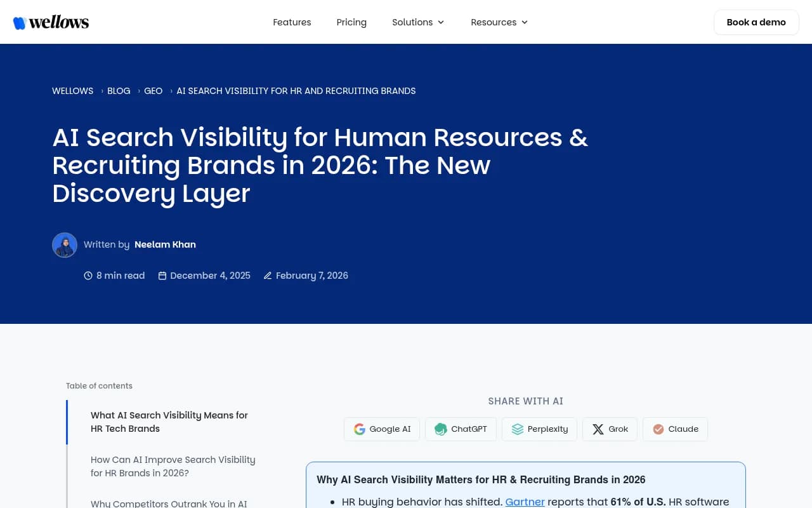The height and width of the screenshot is (508, 812).
Task: Click the X logo icon for Grok
Action: coord(598,429)
